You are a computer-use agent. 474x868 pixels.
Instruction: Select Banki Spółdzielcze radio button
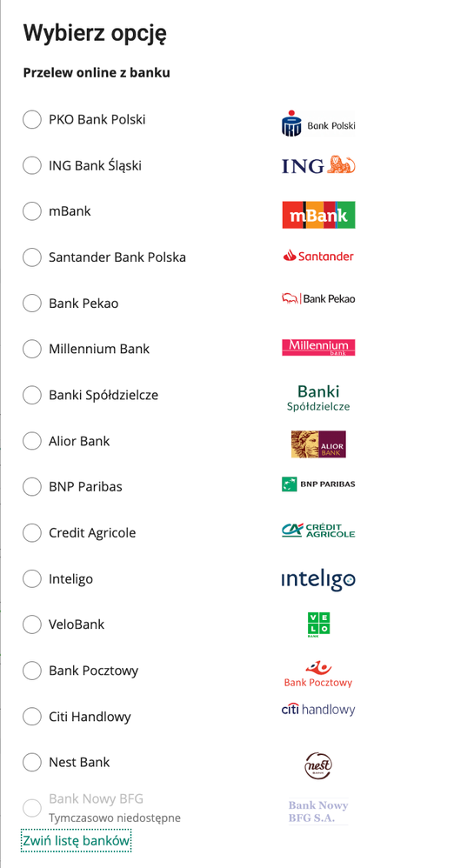[32, 395]
